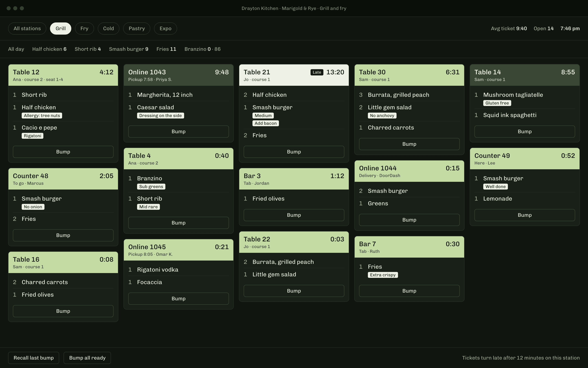Bump the Bar 7 fries ticket
Screen dimensions: 588x368
[409, 291]
